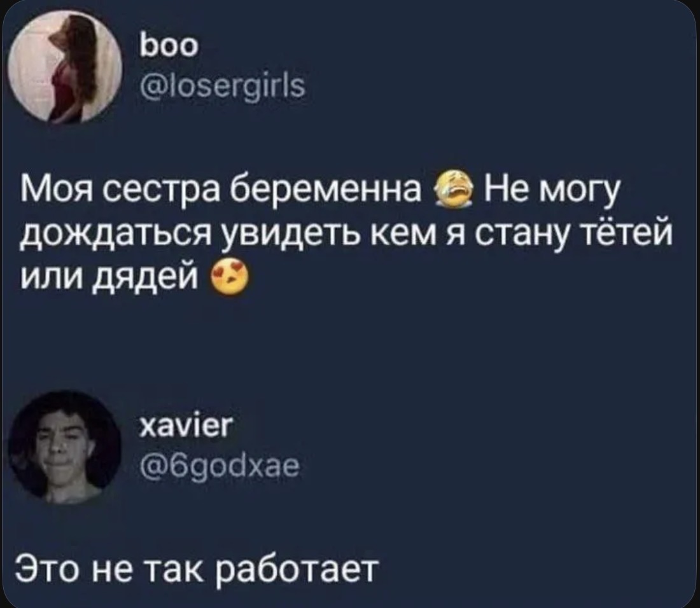Open the @losergirls handle
This screenshot has height=608, width=700.
(x=222, y=86)
